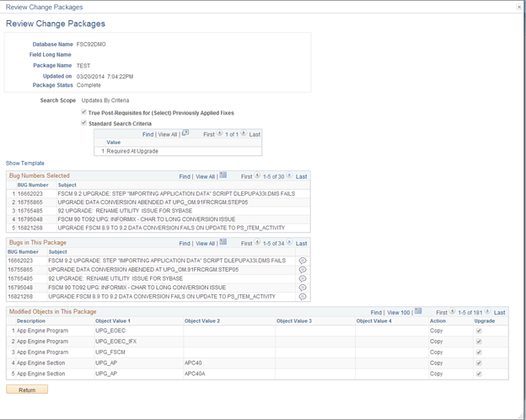Jump to Last in Bug Numbers Selected
Viewport: 526px width, 420px height.
coord(301,176)
